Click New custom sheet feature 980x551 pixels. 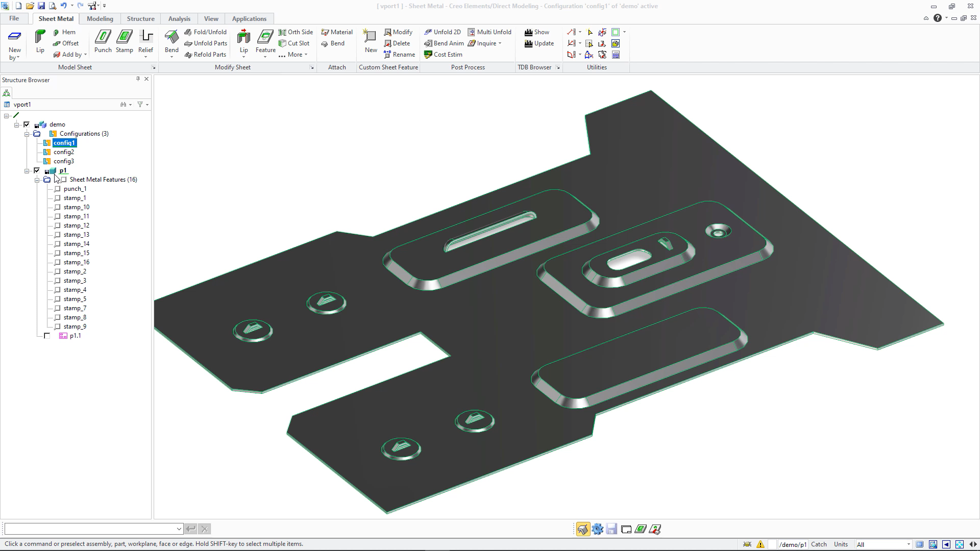(x=371, y=41)
